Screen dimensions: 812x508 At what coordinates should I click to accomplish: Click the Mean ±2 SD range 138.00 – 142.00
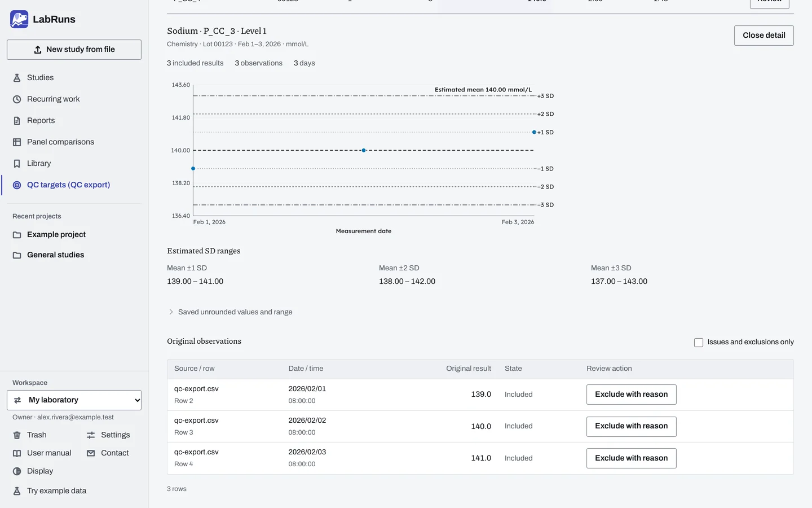coord(407,282)
